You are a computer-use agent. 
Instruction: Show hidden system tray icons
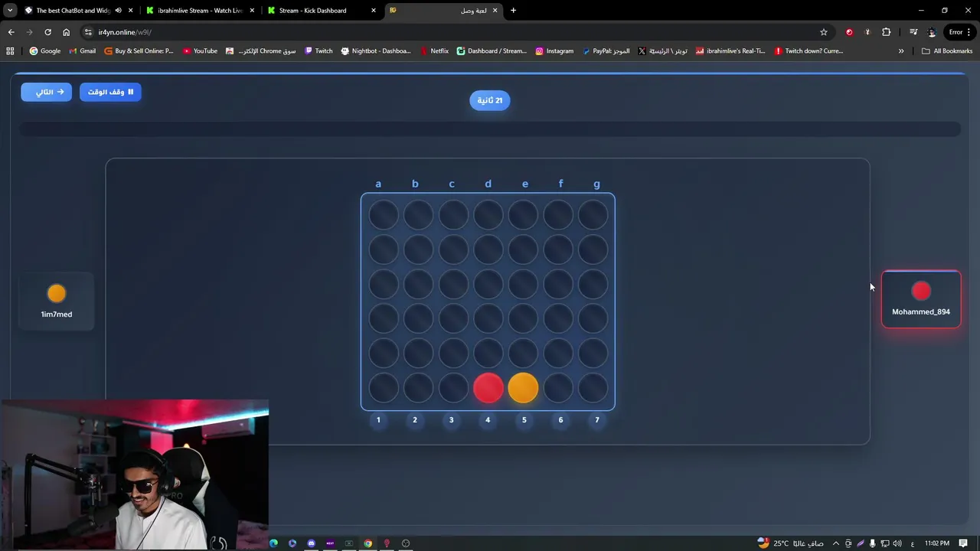(x=835, y=543)
